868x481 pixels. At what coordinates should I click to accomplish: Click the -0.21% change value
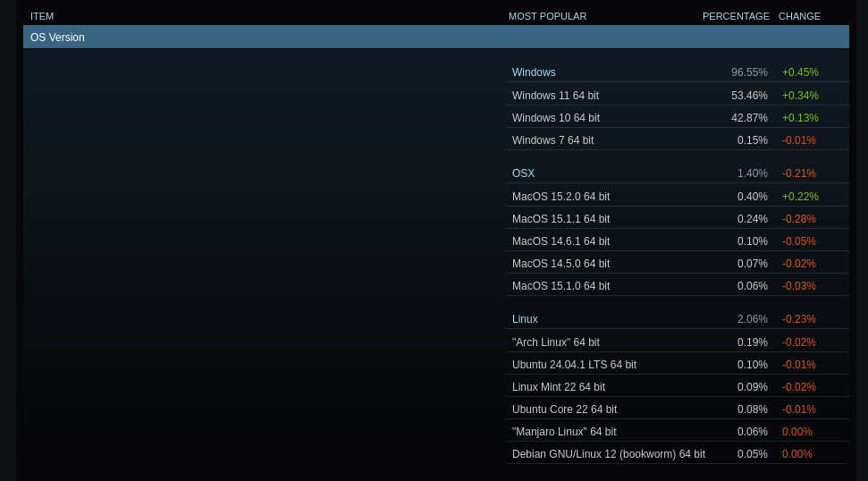coord(799,173)
